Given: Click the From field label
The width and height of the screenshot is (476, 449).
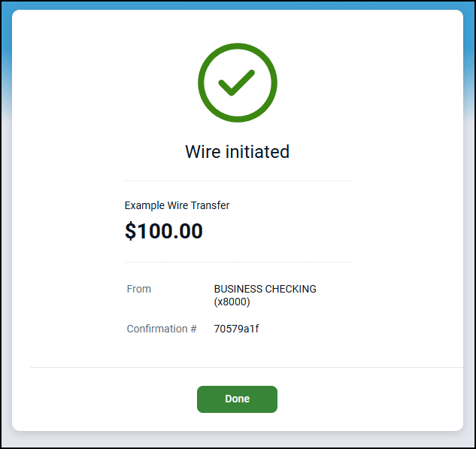Looking at the screenshot, I should (x=139, y=289).
